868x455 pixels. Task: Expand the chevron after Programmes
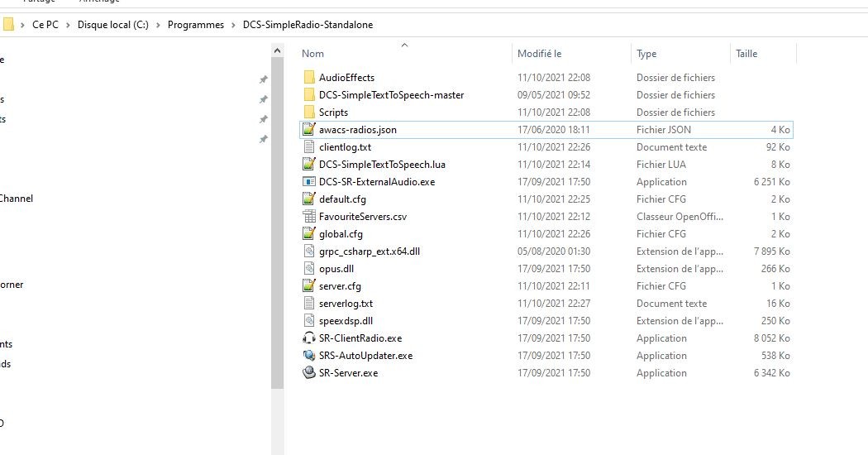[234, 25]
